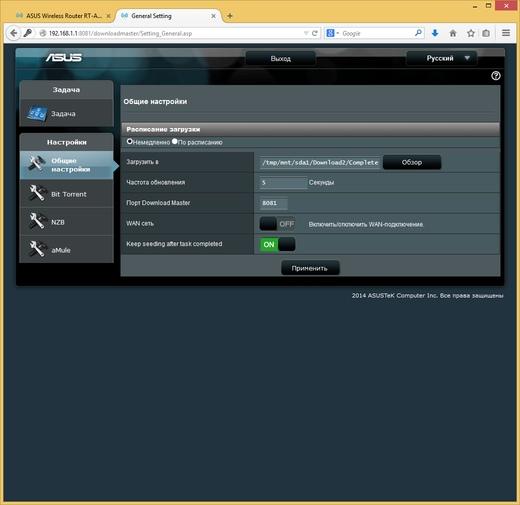Click the Секунды unit text
Screen dimensions: 520x505
[321, 182]
